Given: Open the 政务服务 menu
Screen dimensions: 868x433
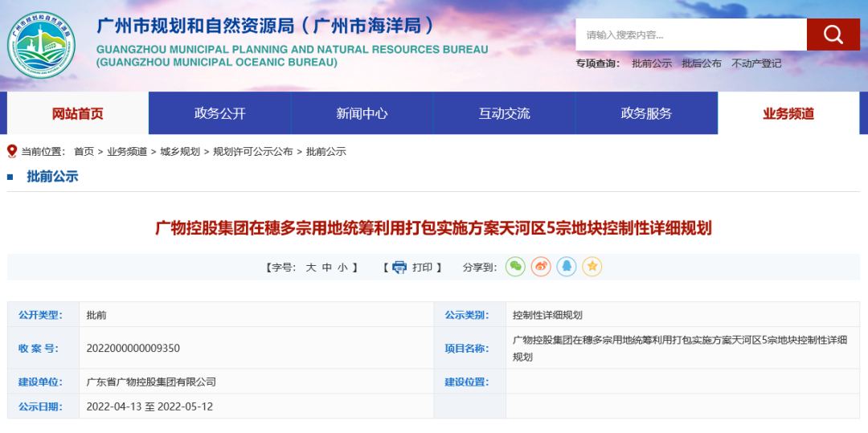Looking at the screenshot, I should point(646,113).
